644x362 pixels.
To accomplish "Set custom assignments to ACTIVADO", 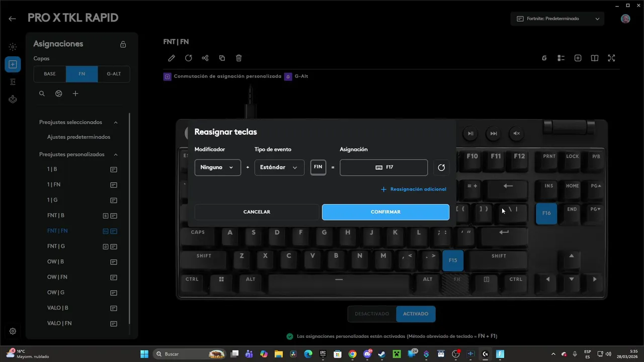I will click(x=416, y=314).
